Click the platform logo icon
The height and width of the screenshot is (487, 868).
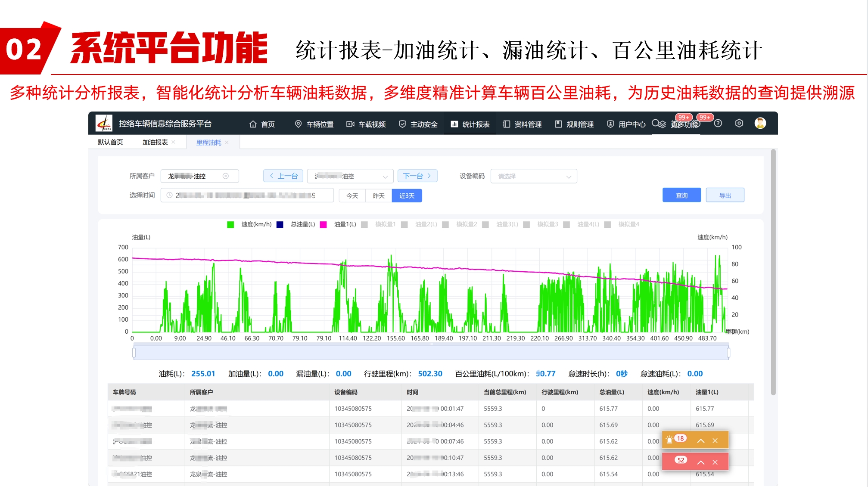[104, 124]
